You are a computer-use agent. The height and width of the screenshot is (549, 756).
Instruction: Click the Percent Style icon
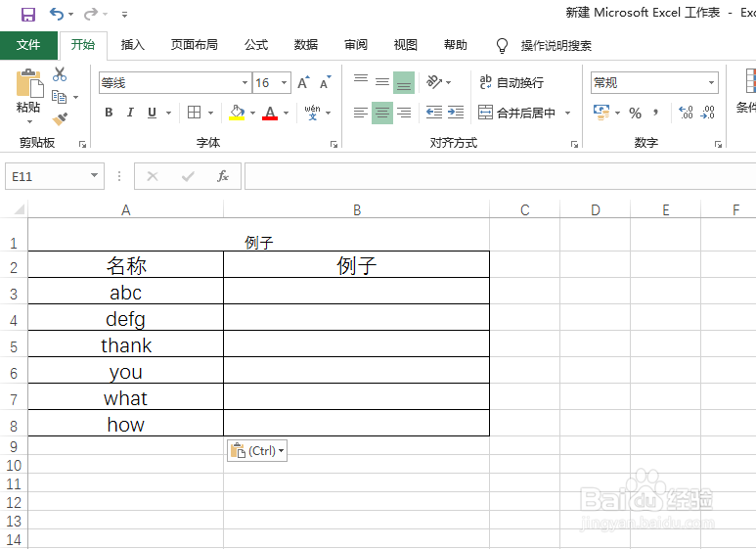coord(635,114)
